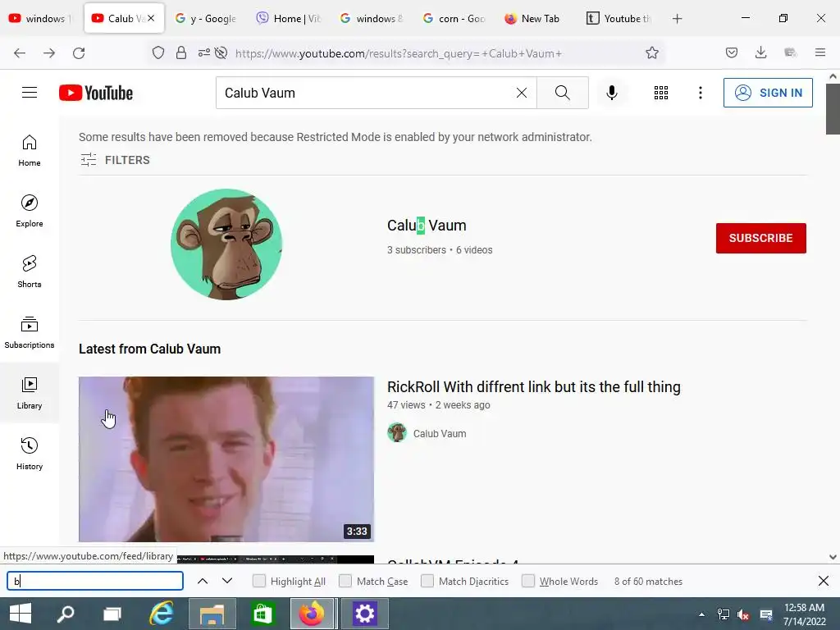The image size is (840, 630).
Task: Click the '8 of 60 matches' text
Action: click(x=648, y=582)
